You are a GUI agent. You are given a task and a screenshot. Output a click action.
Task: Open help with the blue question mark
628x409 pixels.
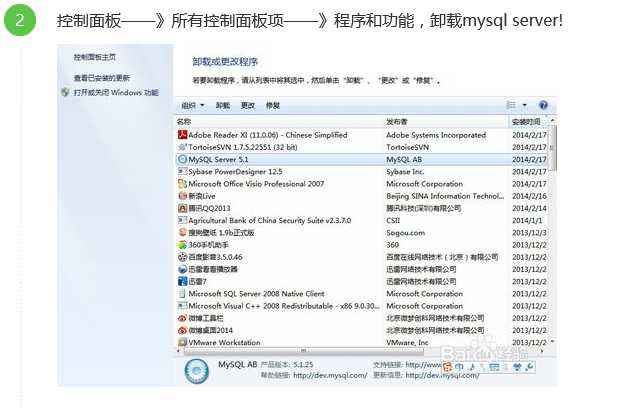[x=543, y=105]
